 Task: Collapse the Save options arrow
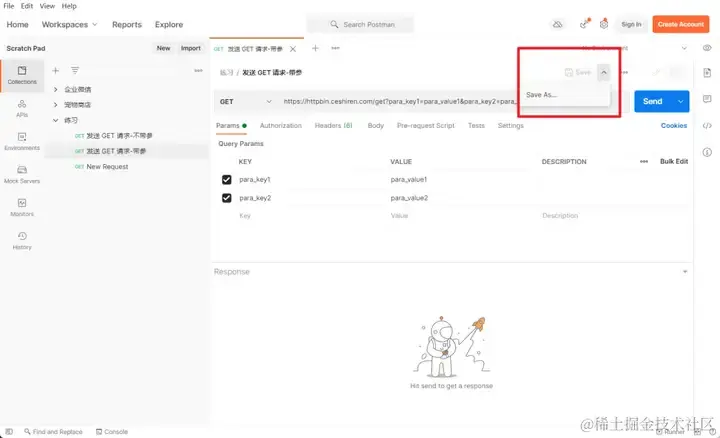(604, 73)
